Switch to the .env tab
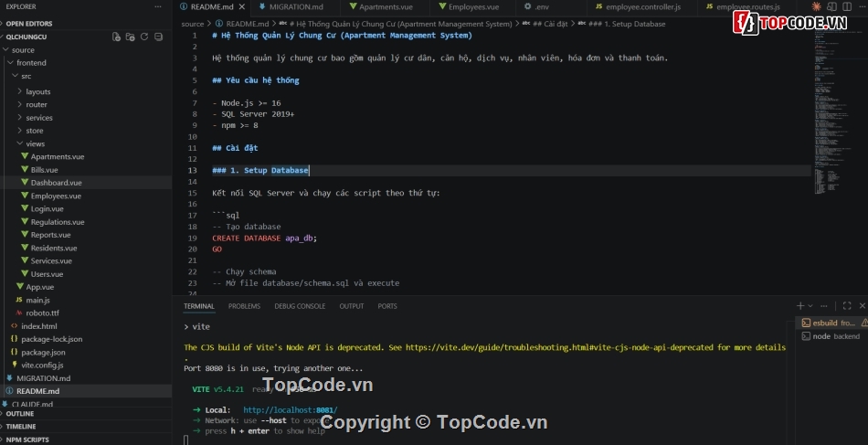Viewport: 868px width, 445px height. (542, 6)
